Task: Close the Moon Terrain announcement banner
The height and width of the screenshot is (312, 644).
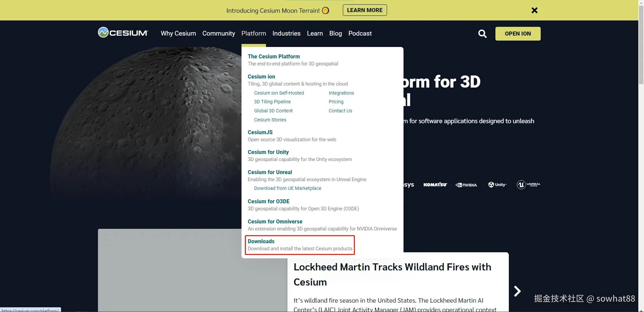Action: click(x=535, y=10)
